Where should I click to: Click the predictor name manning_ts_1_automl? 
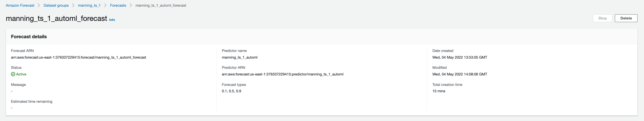click(239, 57)
